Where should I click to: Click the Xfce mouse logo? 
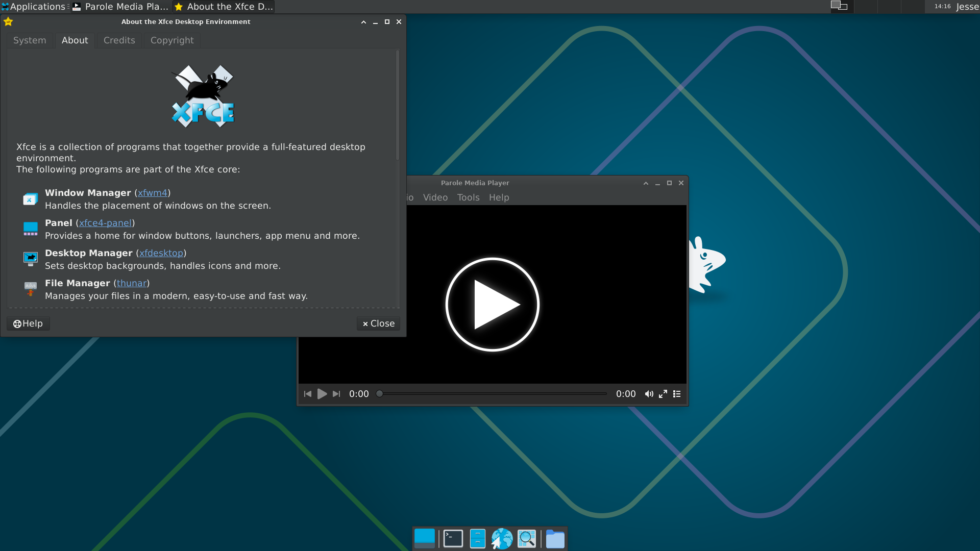[203, 96]
